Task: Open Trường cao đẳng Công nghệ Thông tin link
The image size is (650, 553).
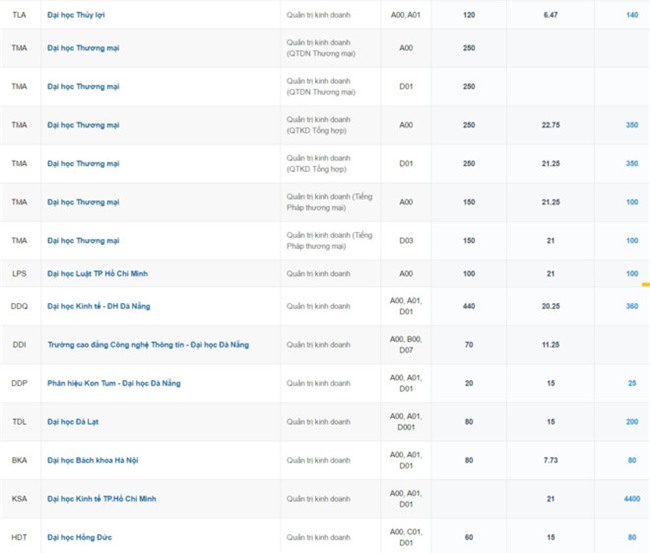Action: (147, 344)
